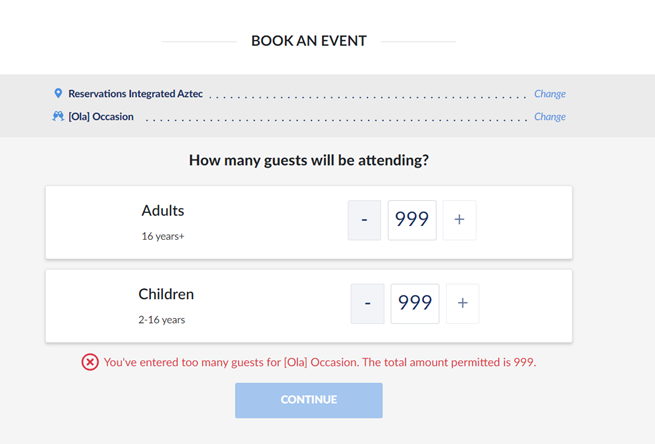Change the Reservations Integrated Aztec location

549,94
